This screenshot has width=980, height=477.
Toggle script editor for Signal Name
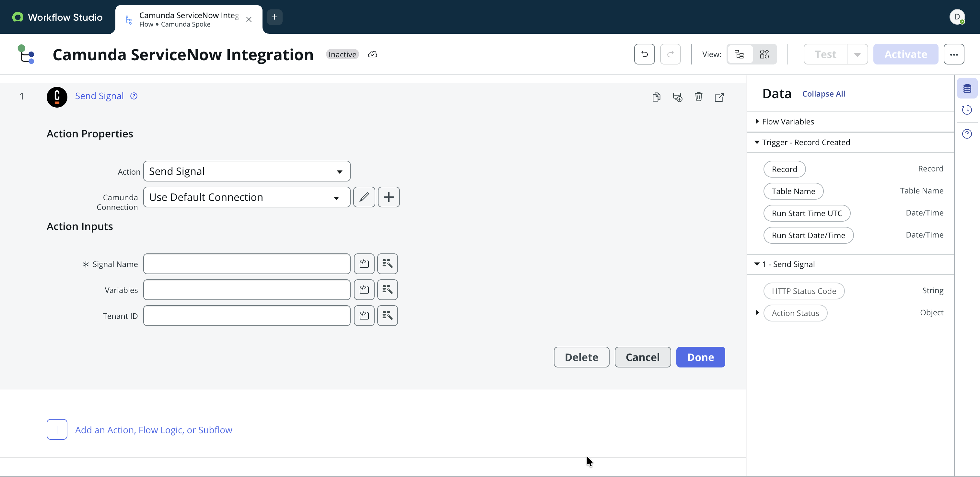click(364, 263)
